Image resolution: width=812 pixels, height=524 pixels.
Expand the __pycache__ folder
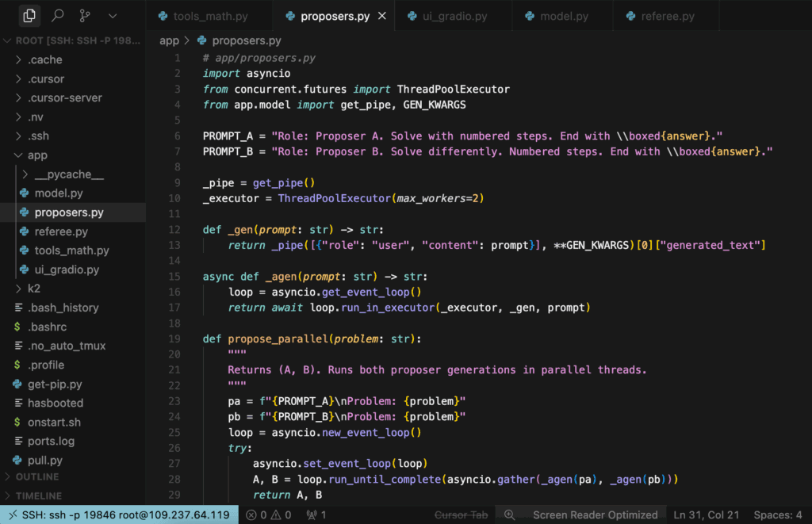[x=69, y=174]
